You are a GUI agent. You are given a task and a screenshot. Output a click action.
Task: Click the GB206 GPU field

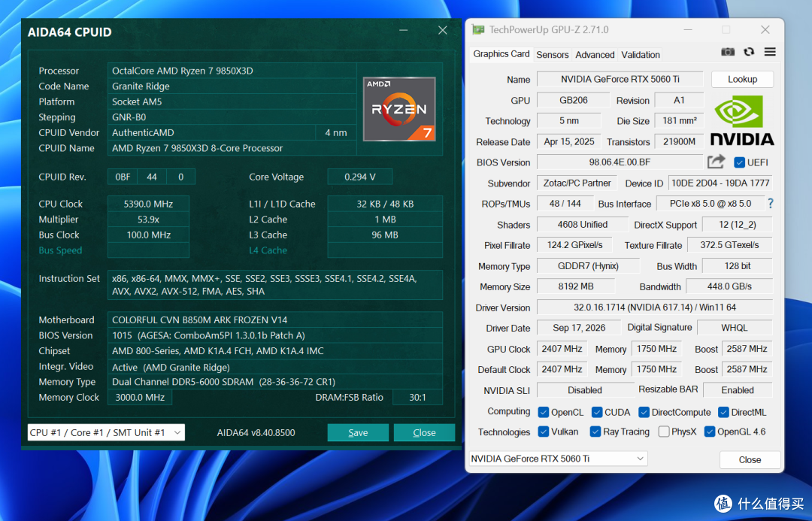tap(573, 100)
